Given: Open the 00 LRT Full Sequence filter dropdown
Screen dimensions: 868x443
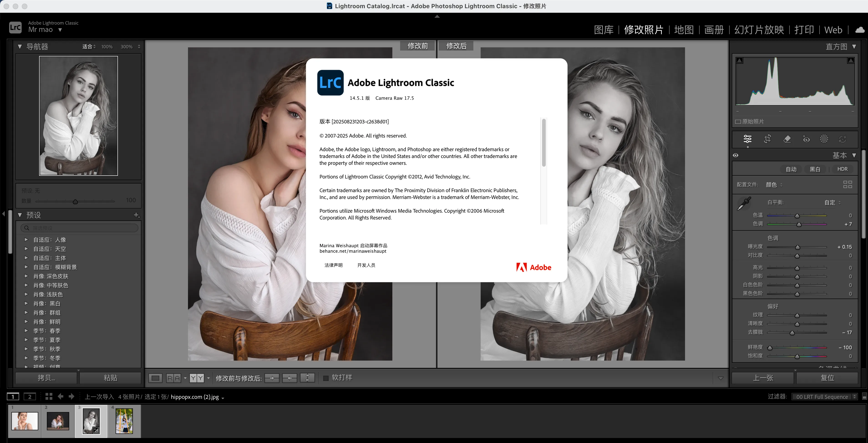Looking at the screenshot, I should (824, 397).
